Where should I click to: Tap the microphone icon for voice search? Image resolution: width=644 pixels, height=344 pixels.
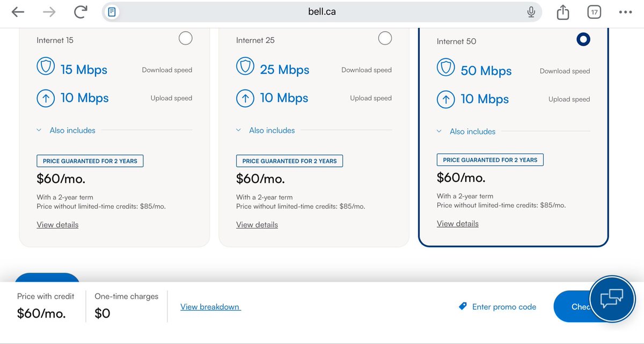(531, 12)
